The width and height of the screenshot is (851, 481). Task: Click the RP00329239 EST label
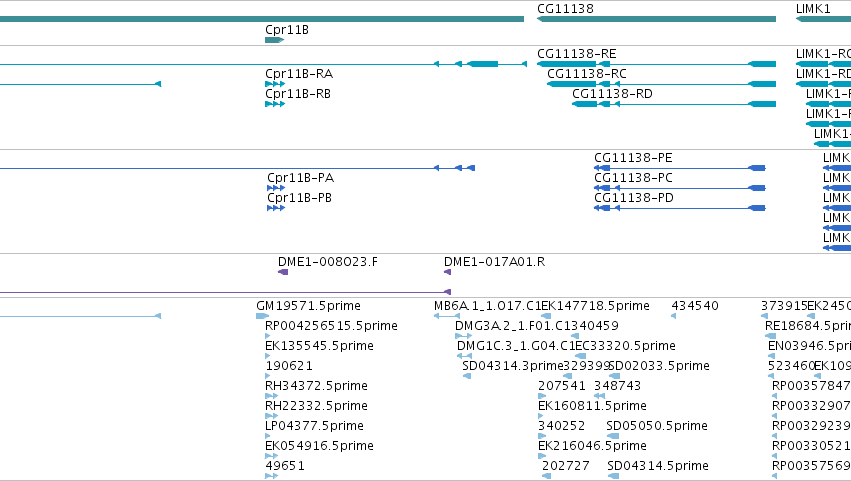[x=811, y=427]
